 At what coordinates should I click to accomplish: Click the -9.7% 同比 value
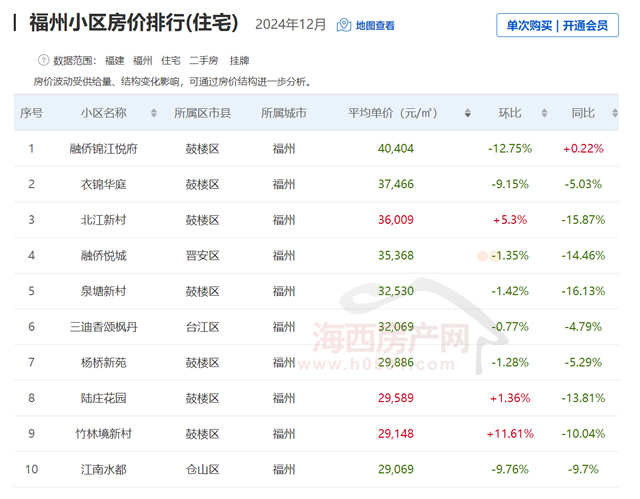pyautogui.click(x=583, y=469)
